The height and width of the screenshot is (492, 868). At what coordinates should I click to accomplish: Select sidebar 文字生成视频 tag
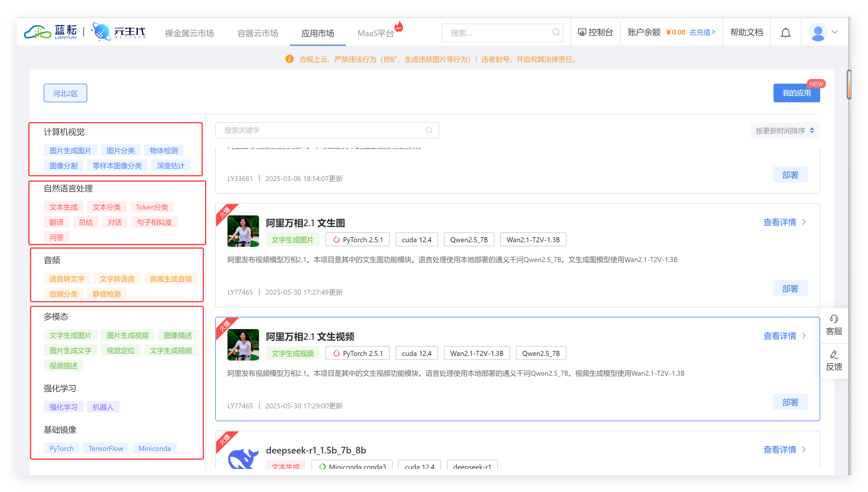tap(171, 350)
